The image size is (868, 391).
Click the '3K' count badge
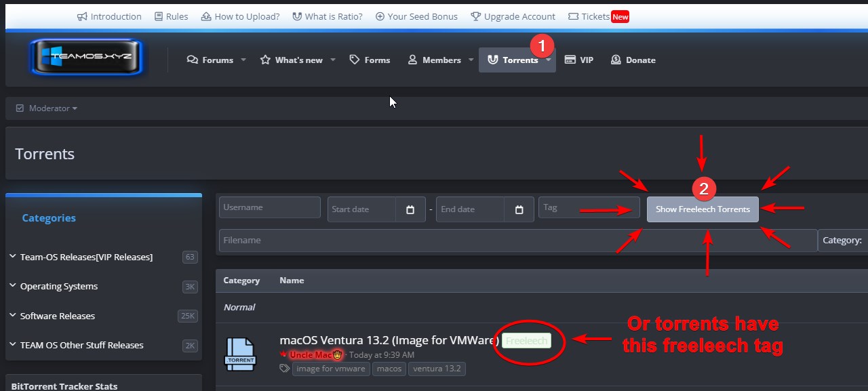190,287
